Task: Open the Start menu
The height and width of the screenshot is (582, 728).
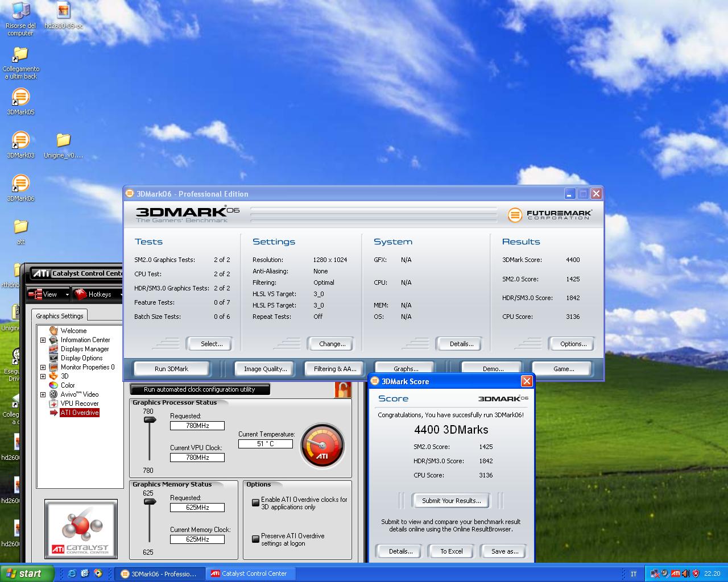Action: pyautogui.click(x=27, y=573)
